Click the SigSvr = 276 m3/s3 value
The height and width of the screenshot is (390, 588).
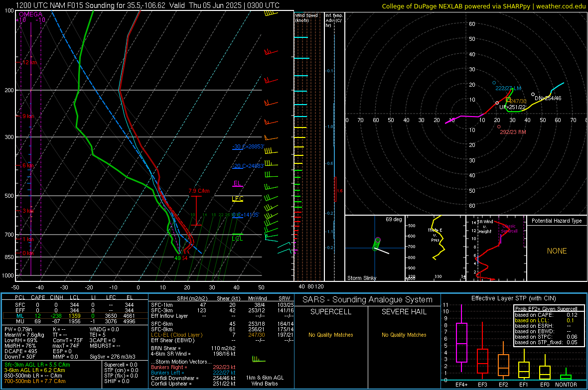point(113,357)
